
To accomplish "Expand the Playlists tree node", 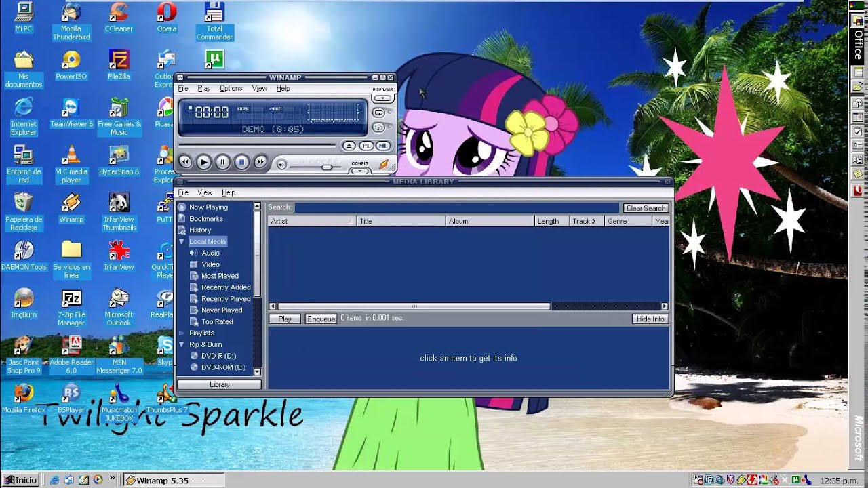I will pos(182,333).
